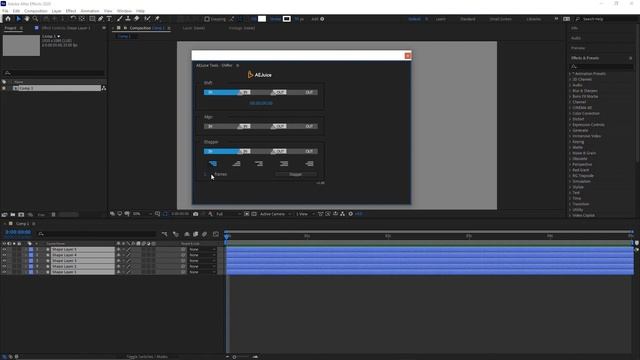Select the Roto Brush tool
This screenshot has height=360, width=640.
tap(147, 19)
